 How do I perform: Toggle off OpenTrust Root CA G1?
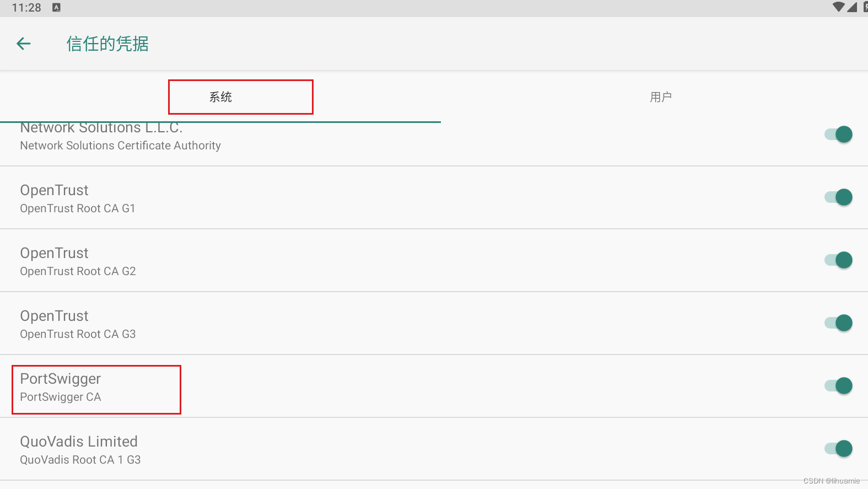tap(838, 197)
